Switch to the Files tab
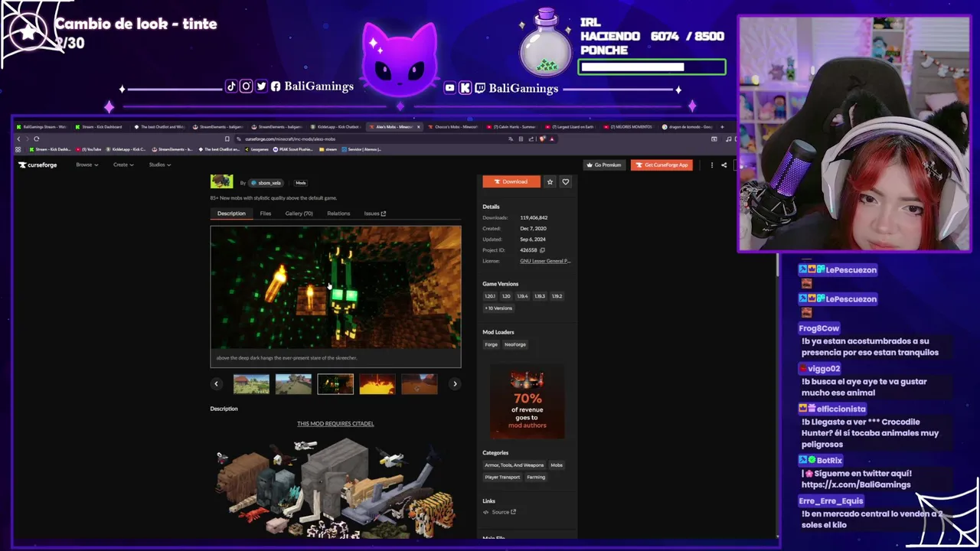980x551 pixels. [265, 214]
